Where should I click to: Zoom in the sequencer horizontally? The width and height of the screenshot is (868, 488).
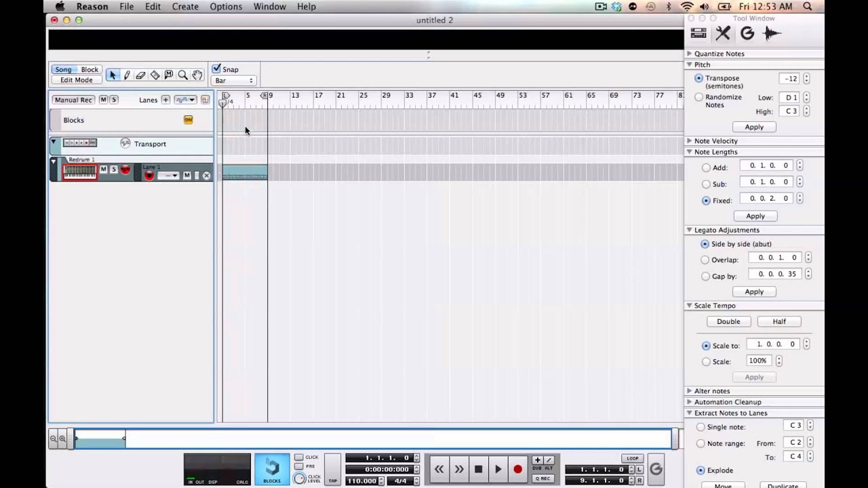[62, 439]
